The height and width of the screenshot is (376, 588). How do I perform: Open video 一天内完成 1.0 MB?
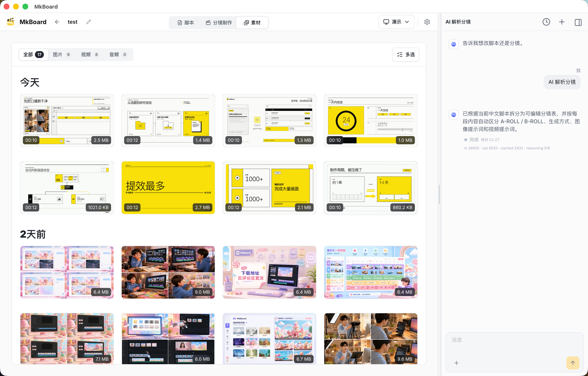point(371,121)
